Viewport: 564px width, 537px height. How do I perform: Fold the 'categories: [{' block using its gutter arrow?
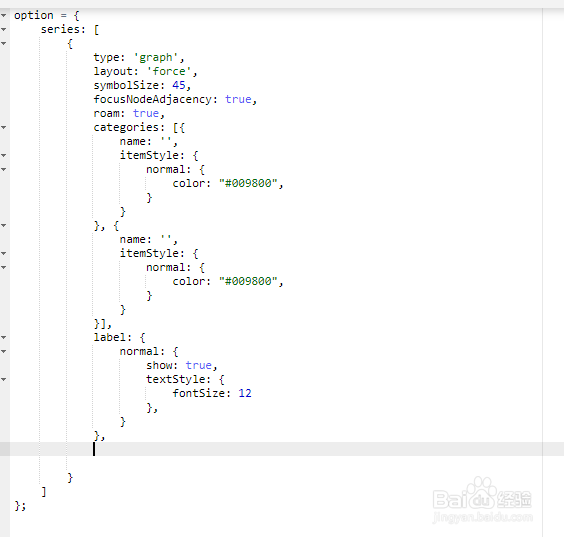click(x=4, y=127)
